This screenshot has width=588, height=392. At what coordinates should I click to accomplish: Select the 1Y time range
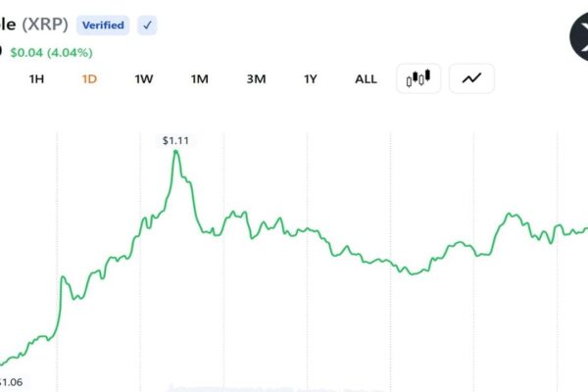311,79
